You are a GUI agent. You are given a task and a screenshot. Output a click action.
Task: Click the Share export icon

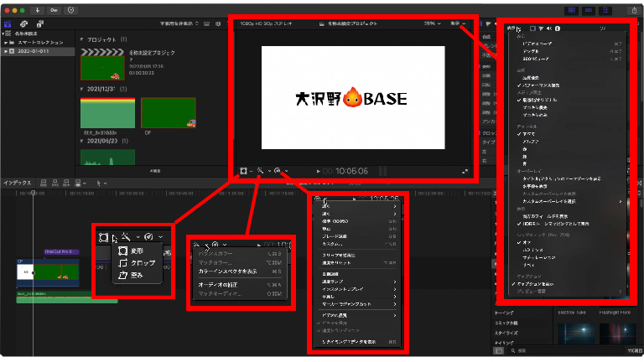pyautogui.click(x=635, y=11)
